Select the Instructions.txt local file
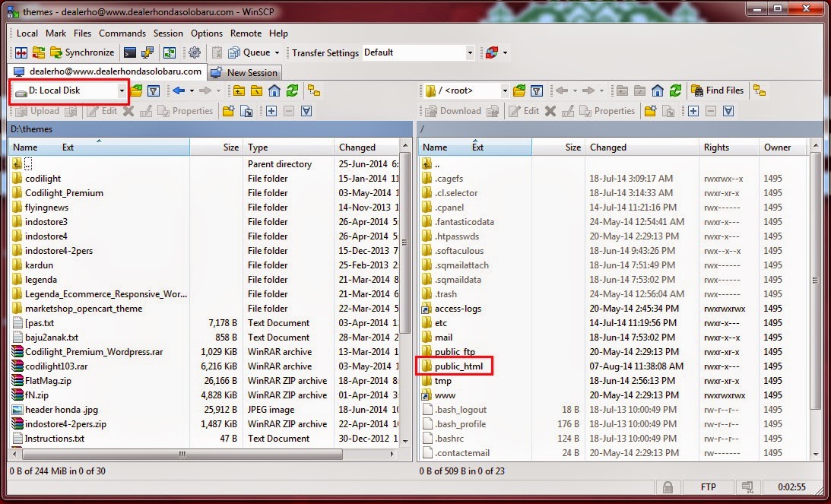Viewport: 831px width, 504px height. click(55, 439)
